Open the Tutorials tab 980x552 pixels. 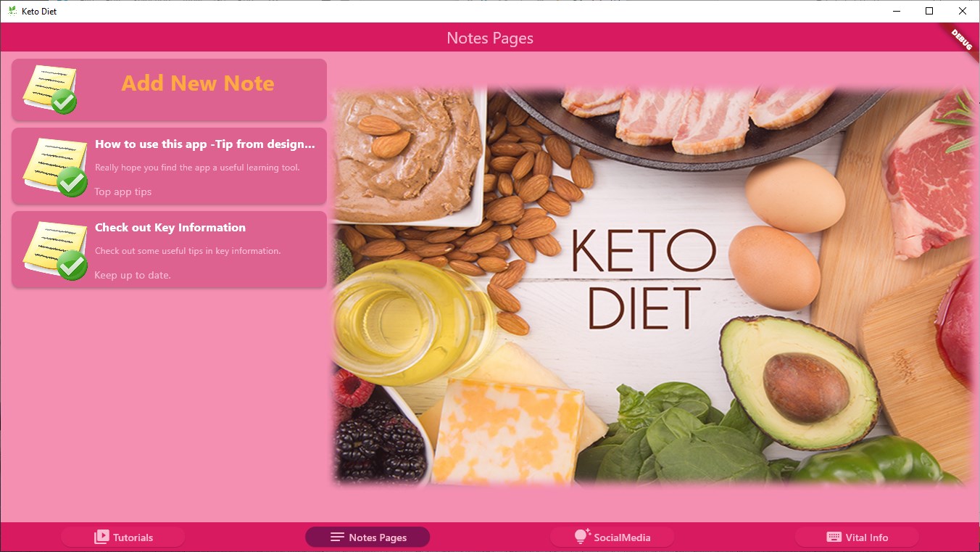click(123, 537)
